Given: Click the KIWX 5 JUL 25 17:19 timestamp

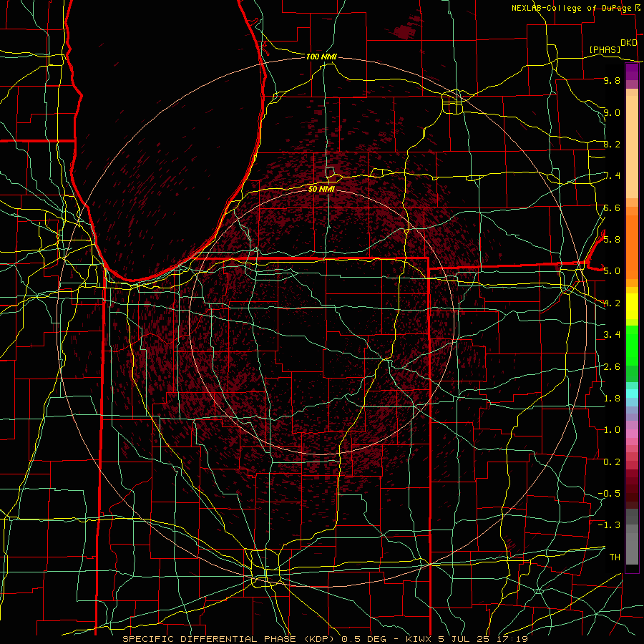Looking at the screenshot, I should (467, 639).
